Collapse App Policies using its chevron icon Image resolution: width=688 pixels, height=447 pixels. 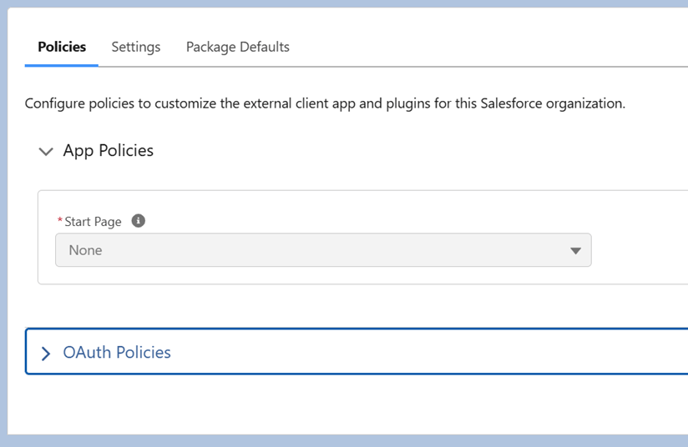point(45,152)
